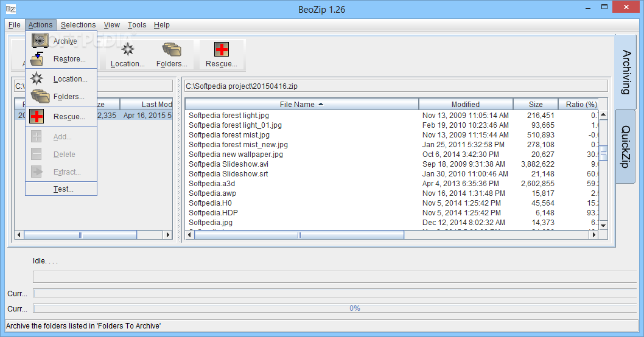Click the Idle status text

(x=45, y=260)
